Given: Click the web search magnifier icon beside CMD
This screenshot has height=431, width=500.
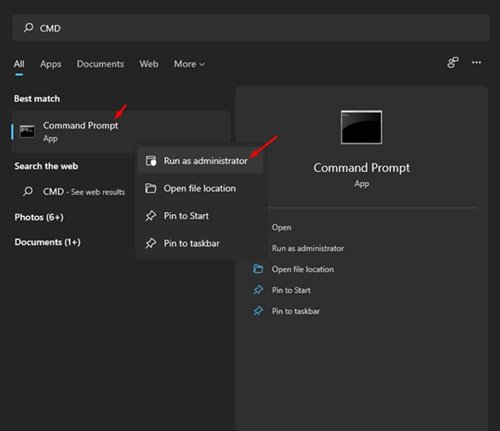Looking at the screenshot, I should click(28, 191).
